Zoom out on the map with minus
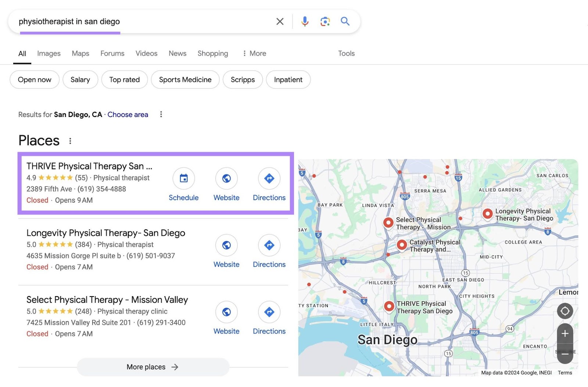Viewport: 588px width, 387px height. (565, 354)
